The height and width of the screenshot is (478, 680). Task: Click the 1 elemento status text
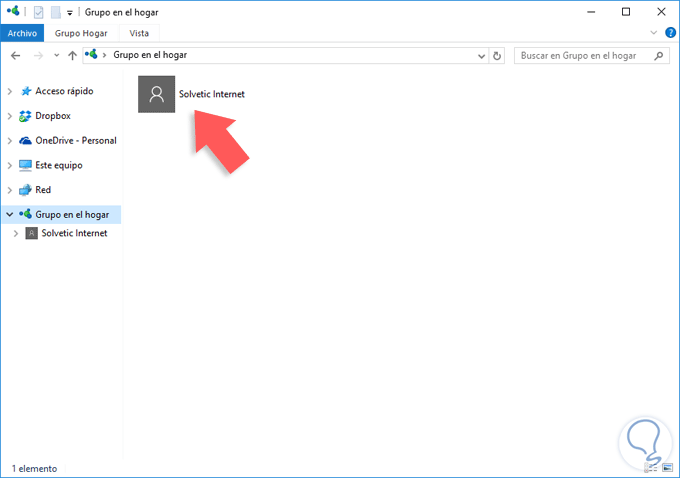[x=34, y=469]
